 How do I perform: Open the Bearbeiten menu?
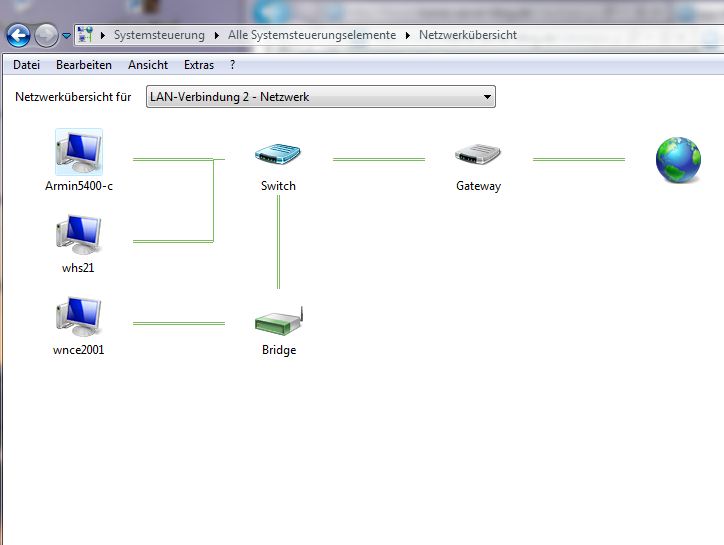click(84, 65)
